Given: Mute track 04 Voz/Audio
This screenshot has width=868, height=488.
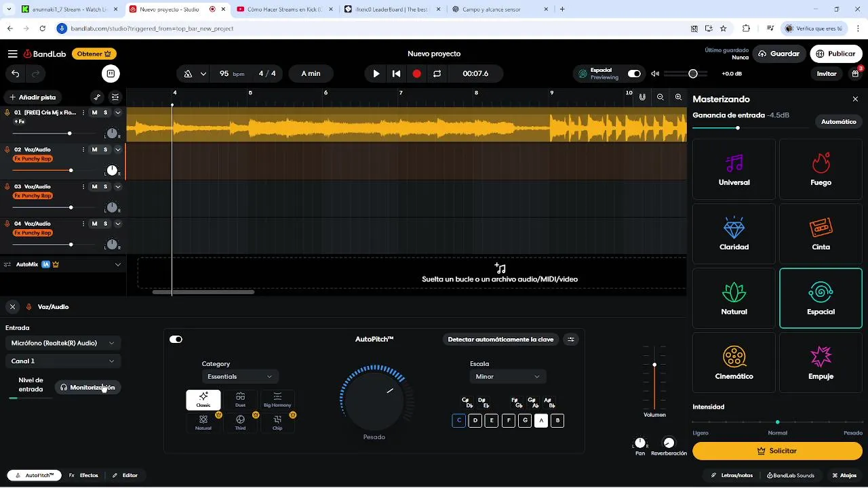Looking at the screenshot, I should 94,224.
